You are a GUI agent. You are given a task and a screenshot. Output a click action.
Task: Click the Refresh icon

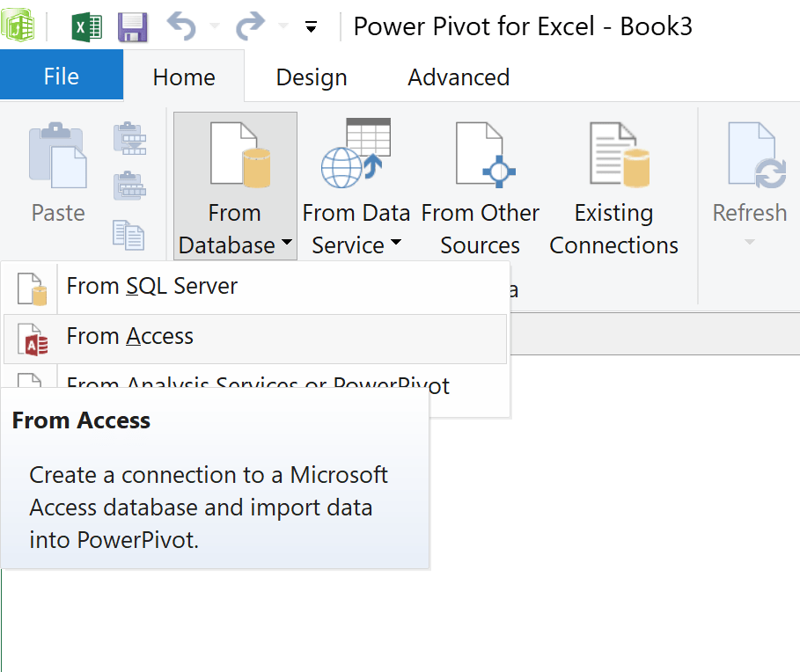(x=757, y=155)
